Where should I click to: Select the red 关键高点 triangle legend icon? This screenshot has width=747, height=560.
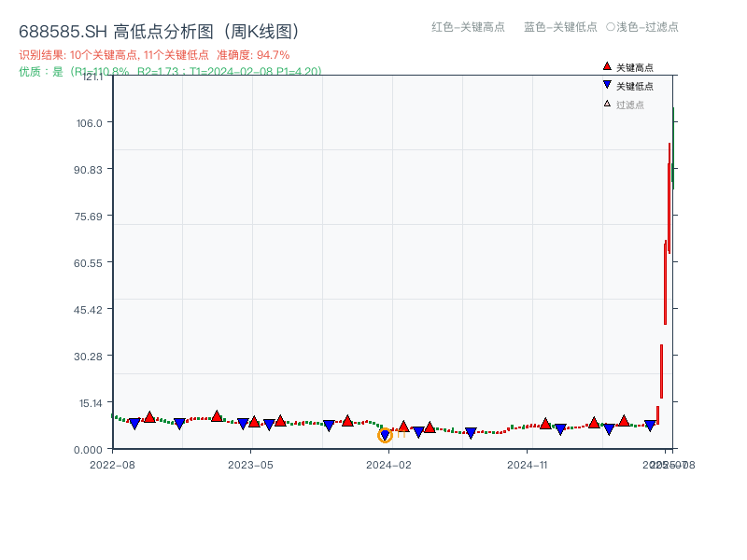[x=605, y=67]
